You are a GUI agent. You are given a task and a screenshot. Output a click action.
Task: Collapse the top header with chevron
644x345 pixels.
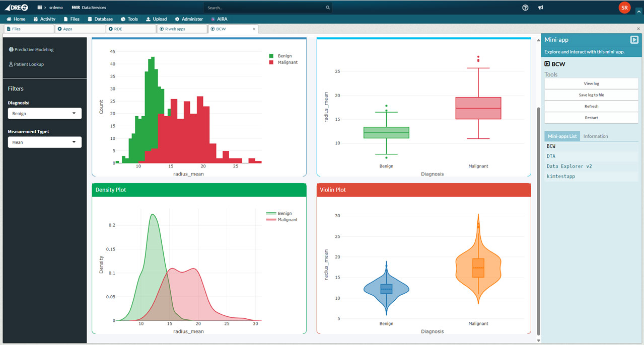click(x=638, y=10)
